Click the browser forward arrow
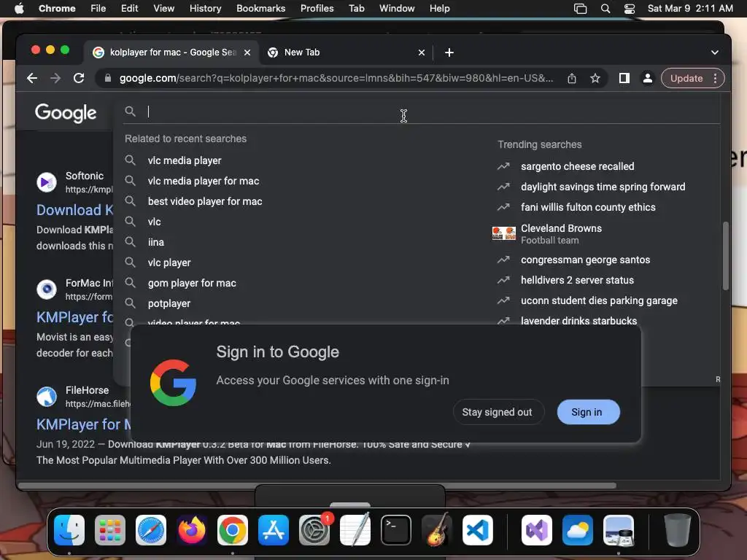 [55, 78]
